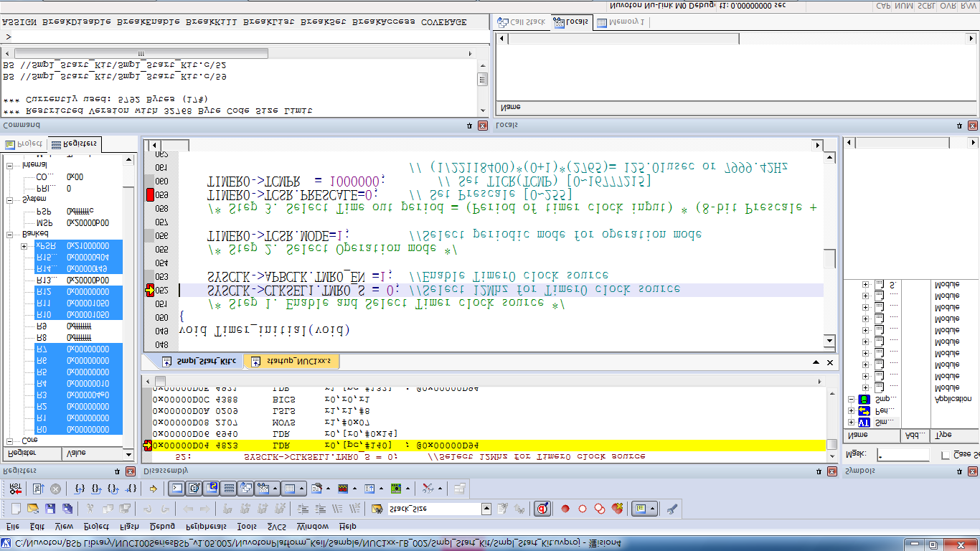Image resolution: width=980 pixels, height=551 pixels.
Task: Switch to startup_NUC1xx.s editor tab
Action: 291,361
